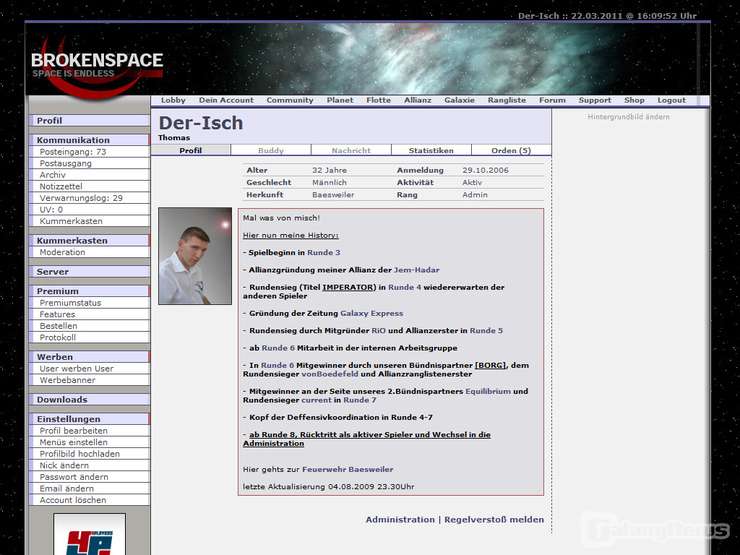This screenshot has width=740, height=555.
Task: Click Bestellen under Premium
Action: 89,326
